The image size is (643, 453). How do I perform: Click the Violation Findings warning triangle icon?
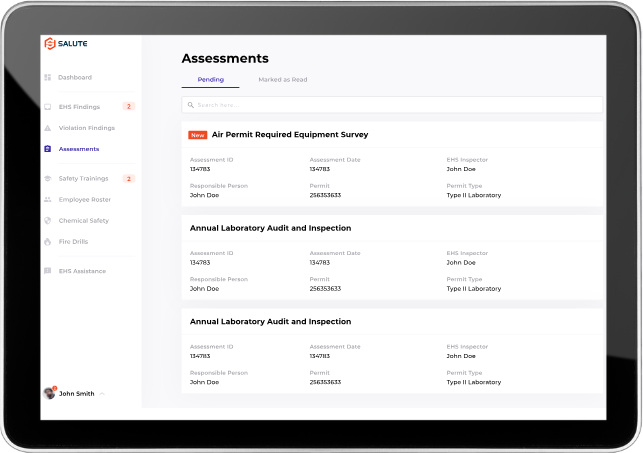(48, 128)
